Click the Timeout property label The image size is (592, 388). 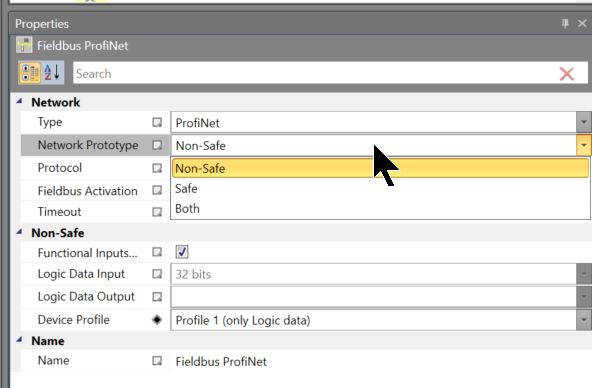(x=59, y=212)
